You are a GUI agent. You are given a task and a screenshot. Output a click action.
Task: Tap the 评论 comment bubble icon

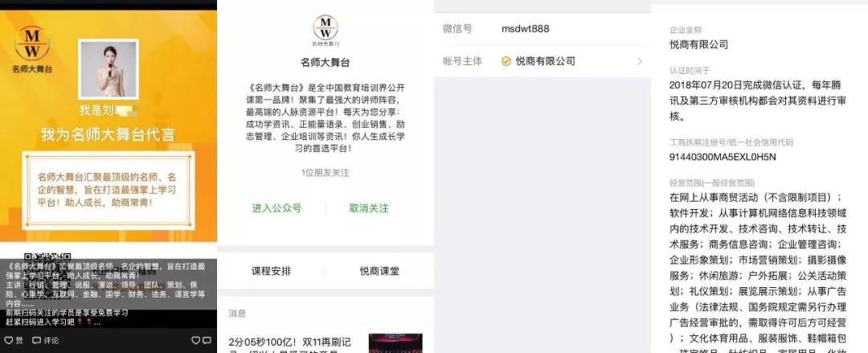click(36, 340)
